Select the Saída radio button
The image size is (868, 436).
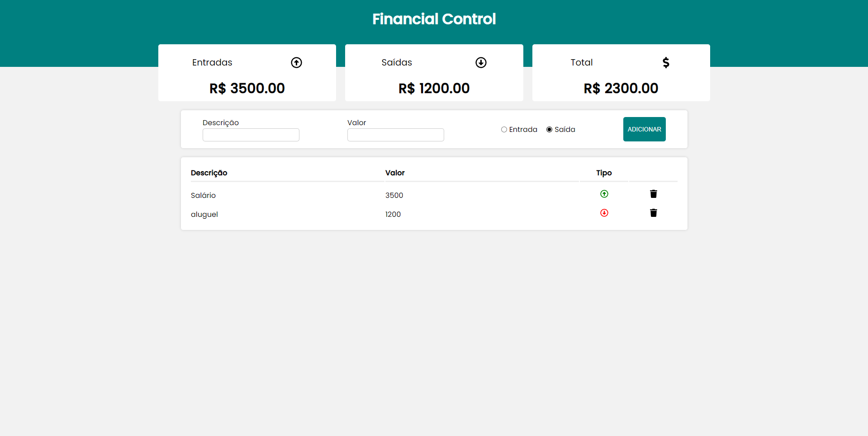(x=549, y=129)
